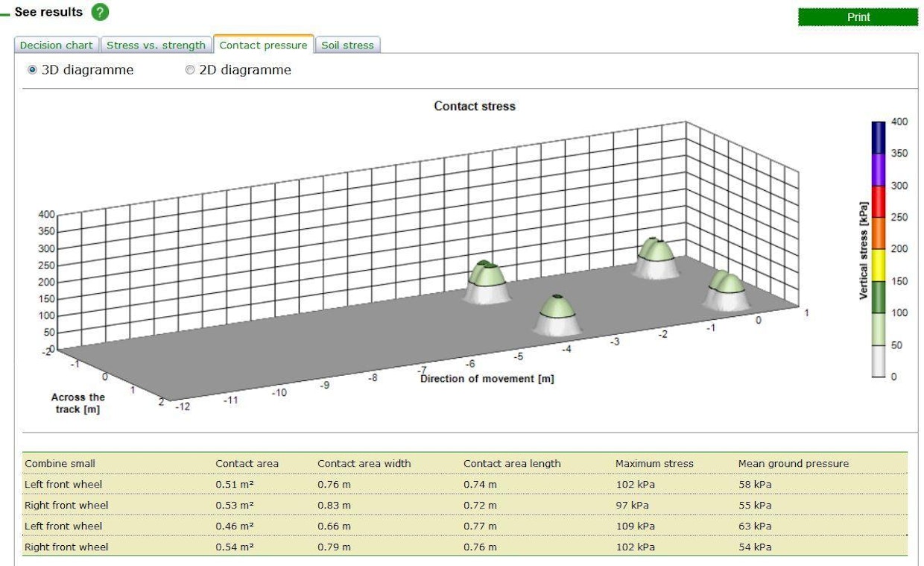The width and height of the screenshot is (924, 566).
Task: Click the Contact stress chart title
Action: point(475,106)
